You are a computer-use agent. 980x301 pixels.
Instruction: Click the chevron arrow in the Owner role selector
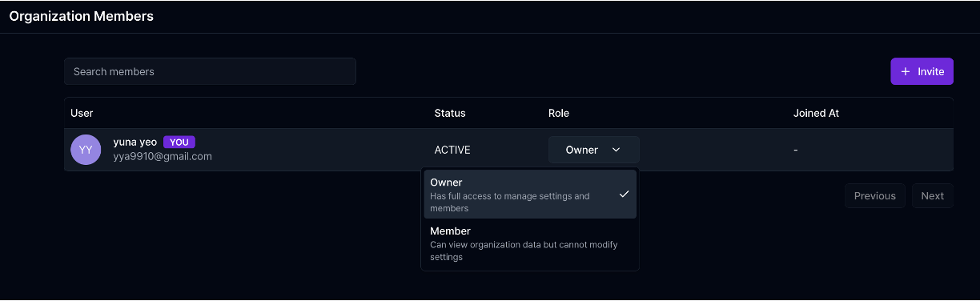pyautogui.click(x=616, y=150)
